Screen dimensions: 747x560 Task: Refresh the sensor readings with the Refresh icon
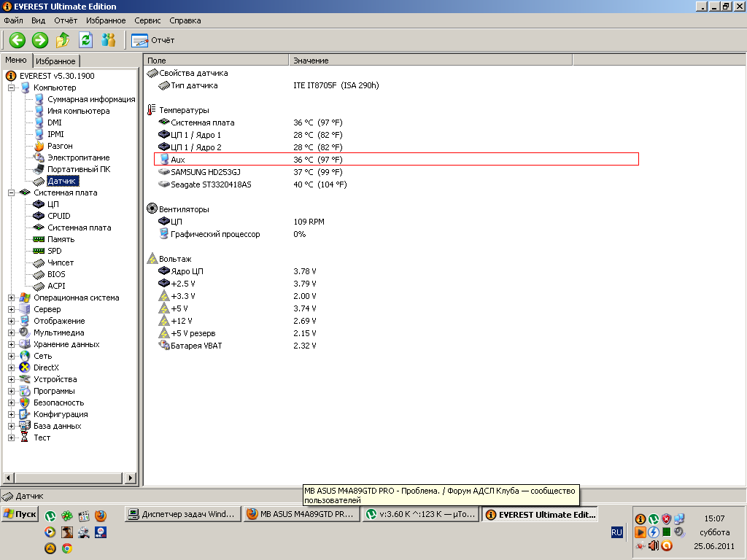tap(86, 40)
